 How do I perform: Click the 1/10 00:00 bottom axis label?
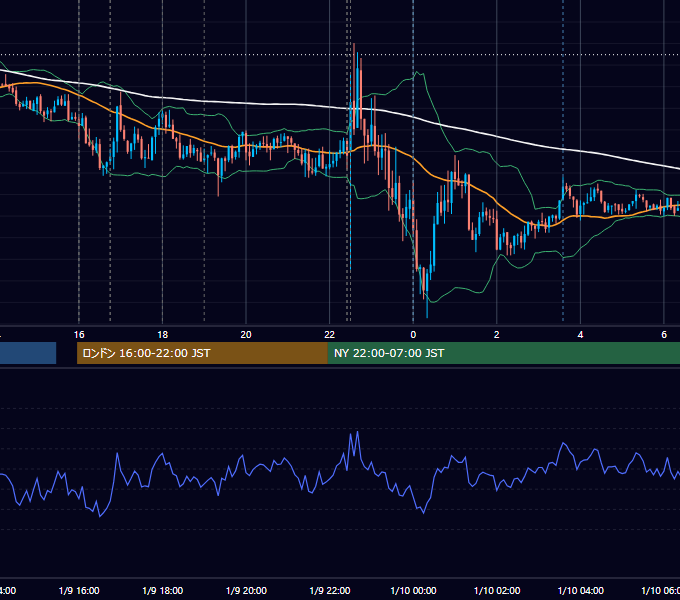coord(413,590)
